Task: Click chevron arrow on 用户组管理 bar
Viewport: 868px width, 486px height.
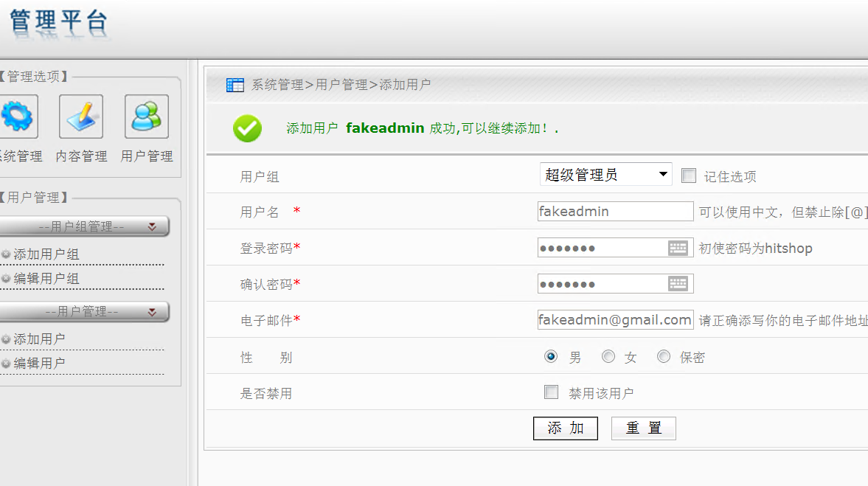Action: coord(152,226)
